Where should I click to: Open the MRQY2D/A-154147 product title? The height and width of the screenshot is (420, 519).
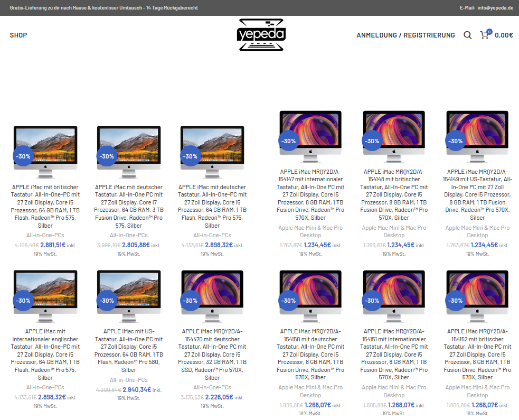[310, 195]
